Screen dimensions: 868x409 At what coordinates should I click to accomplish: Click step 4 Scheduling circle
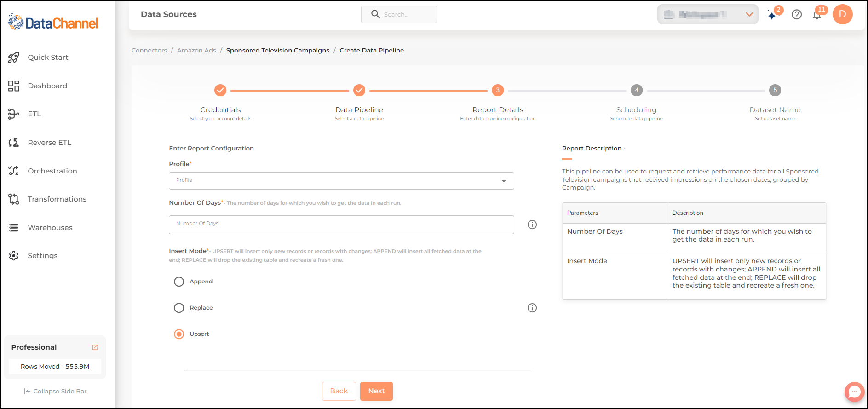(x=637, y=90)
